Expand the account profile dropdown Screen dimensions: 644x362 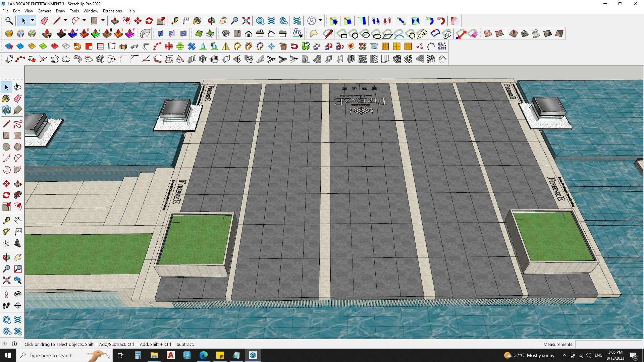tap(320, 21)
